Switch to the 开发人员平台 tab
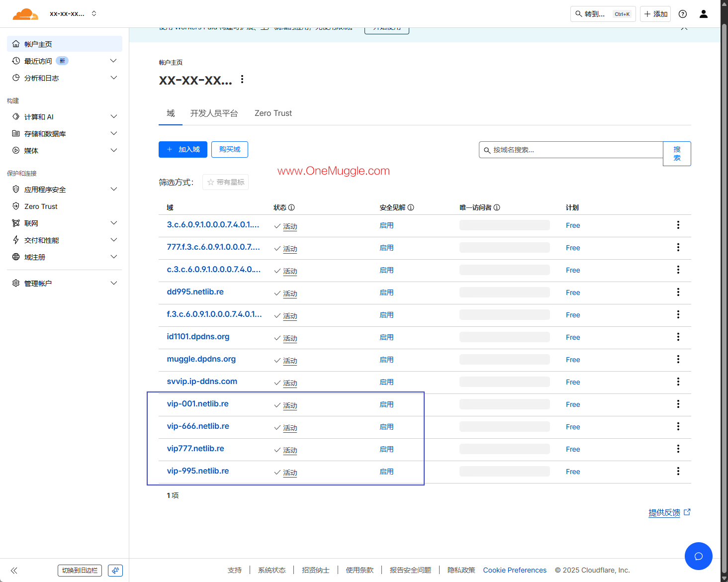 point(214,113)
